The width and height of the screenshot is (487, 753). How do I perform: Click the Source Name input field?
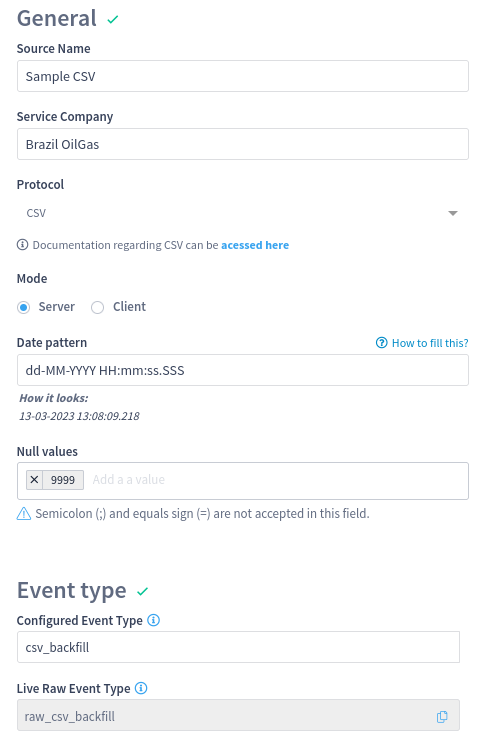coord(243,76)
